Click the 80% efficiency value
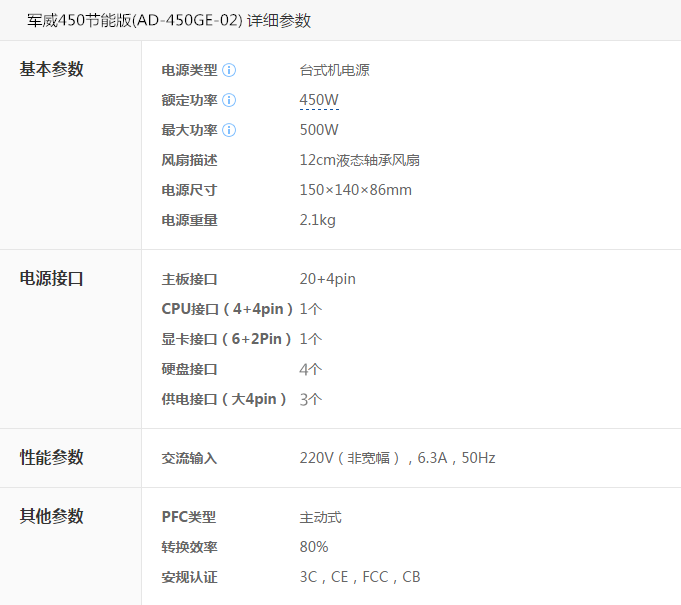The height and width of the screenshot is (605, 681). (x=314, y=547)
